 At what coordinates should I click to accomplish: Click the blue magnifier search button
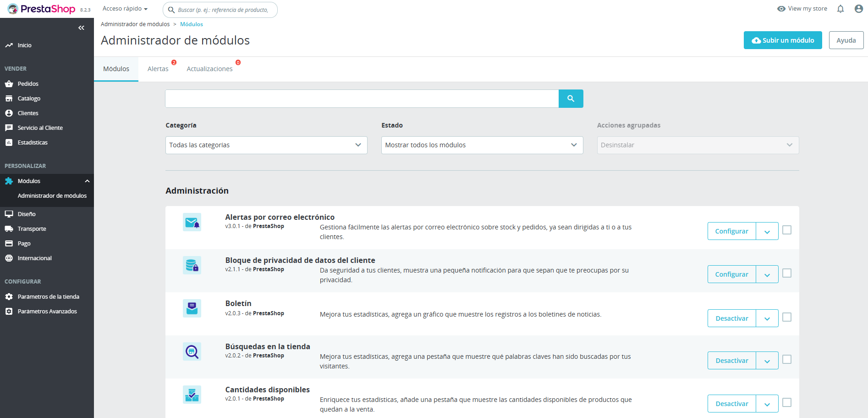(x=571, y=99)
